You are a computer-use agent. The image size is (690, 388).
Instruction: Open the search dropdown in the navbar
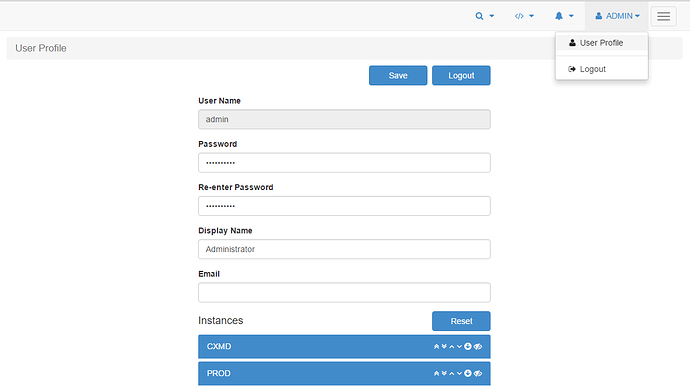[484, 16]
